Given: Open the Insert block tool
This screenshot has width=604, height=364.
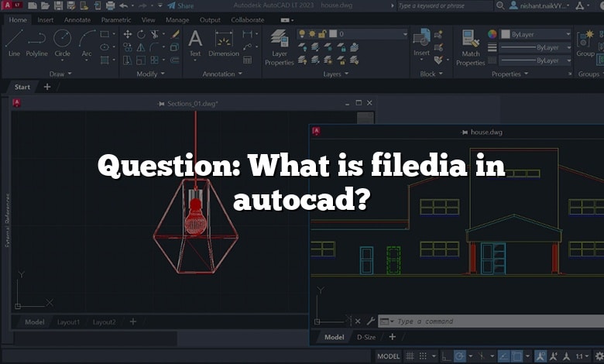Looking at the screenshot, I should pos(421,44).
